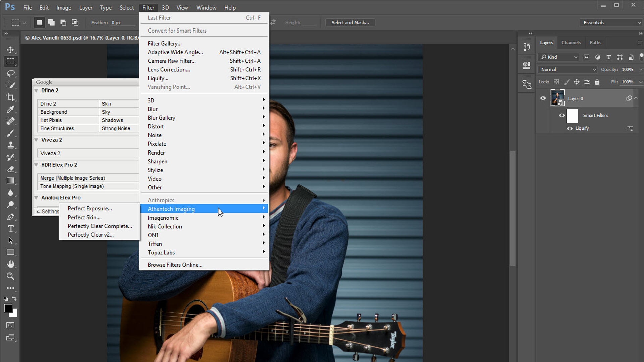Change Normal blend mode dropdown
The height and width of the screenshot is (362, 644).
point(567,69)
